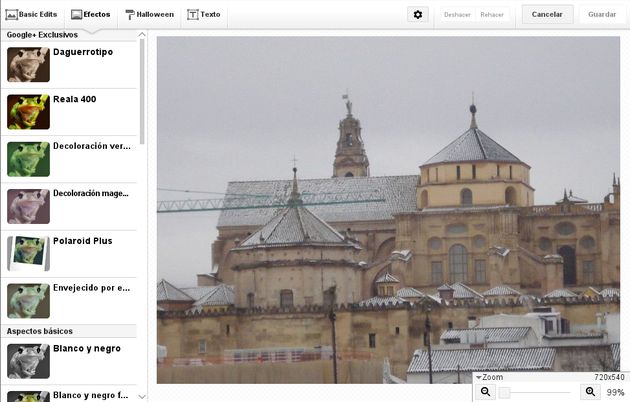Select the partially visible Blanco y negro f... effect
Image resolution: width=630 pixels, height=402 pixels.
69,394
